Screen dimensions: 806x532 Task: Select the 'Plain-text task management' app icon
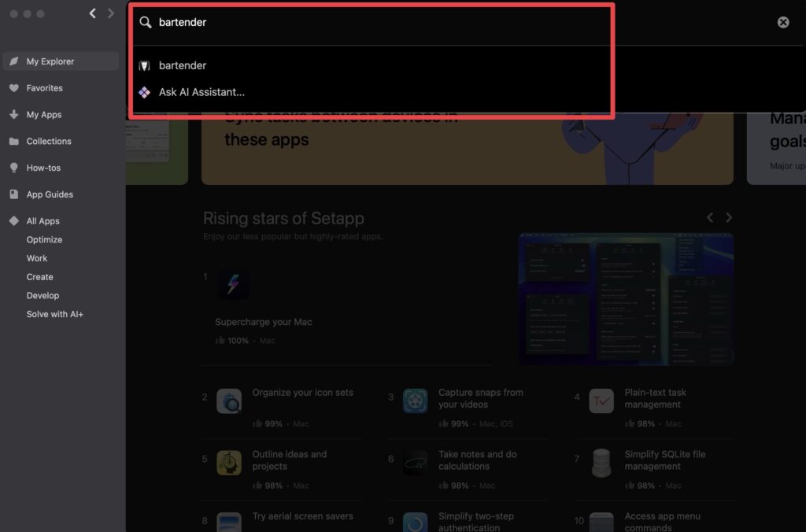pyautogui.click(x=601, y=401)
